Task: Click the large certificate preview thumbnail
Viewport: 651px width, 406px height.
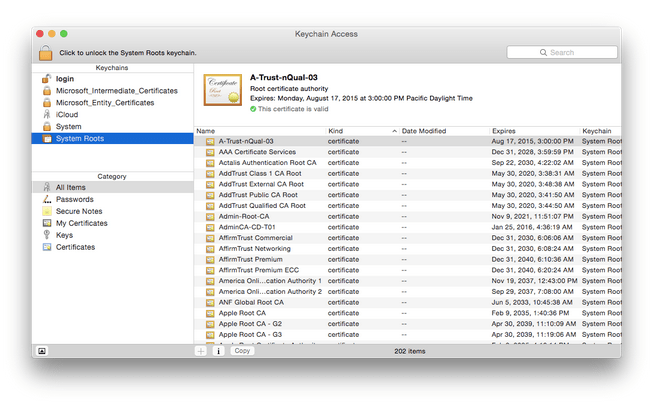Action: click(223, 90)
